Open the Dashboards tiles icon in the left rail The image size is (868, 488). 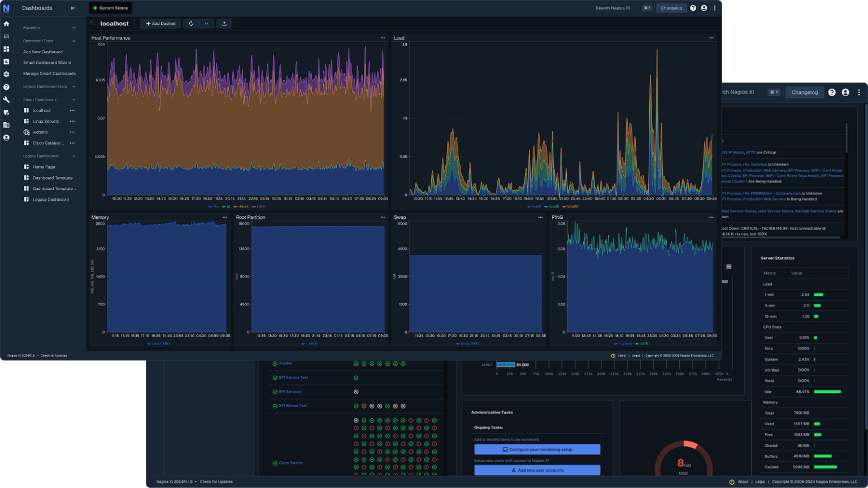pyautogui.click(x=6, y=49)
